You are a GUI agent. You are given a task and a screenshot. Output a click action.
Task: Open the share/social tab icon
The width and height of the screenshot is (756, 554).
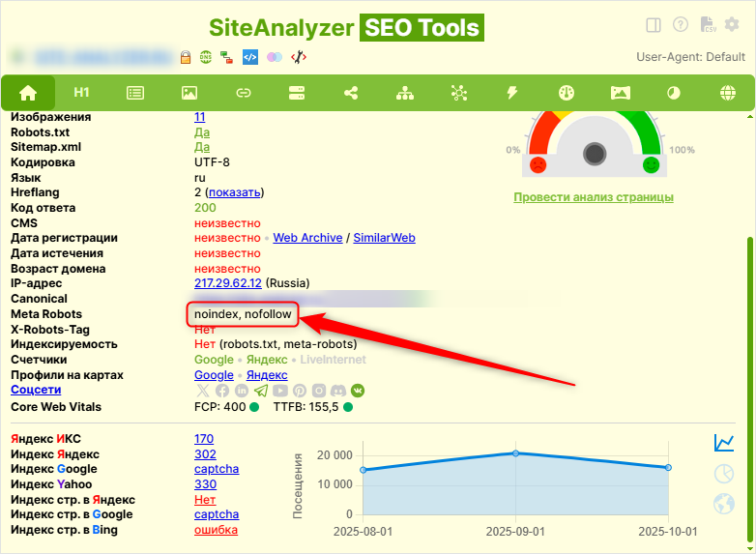351,93
